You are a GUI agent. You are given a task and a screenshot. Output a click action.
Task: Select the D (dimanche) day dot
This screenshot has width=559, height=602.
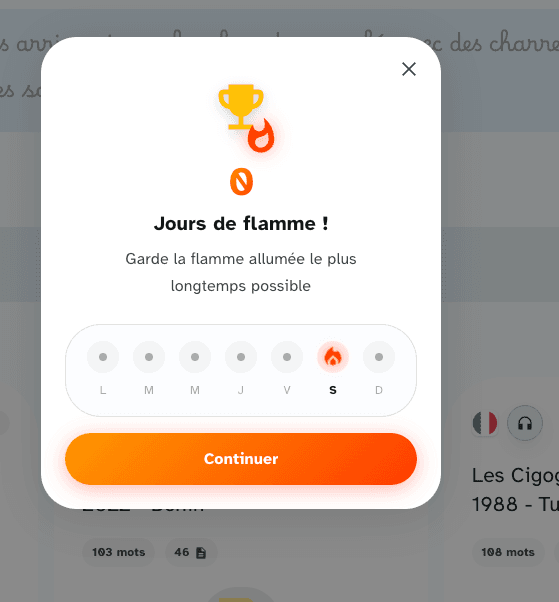pos(379,357)
